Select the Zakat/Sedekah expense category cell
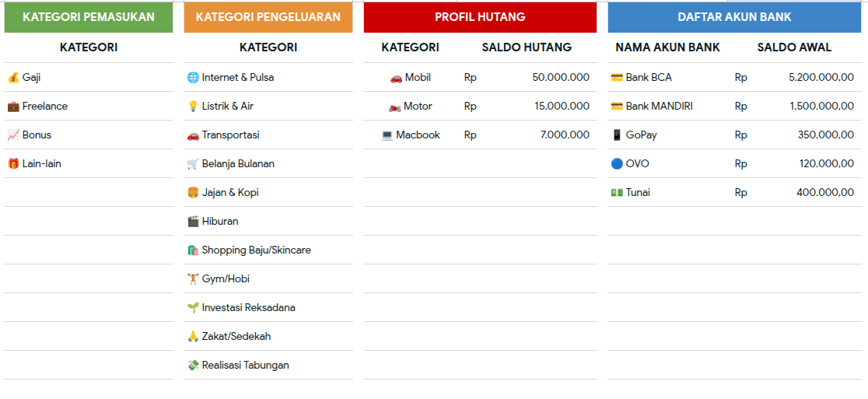Screen dimensions: 868x399 268,337
